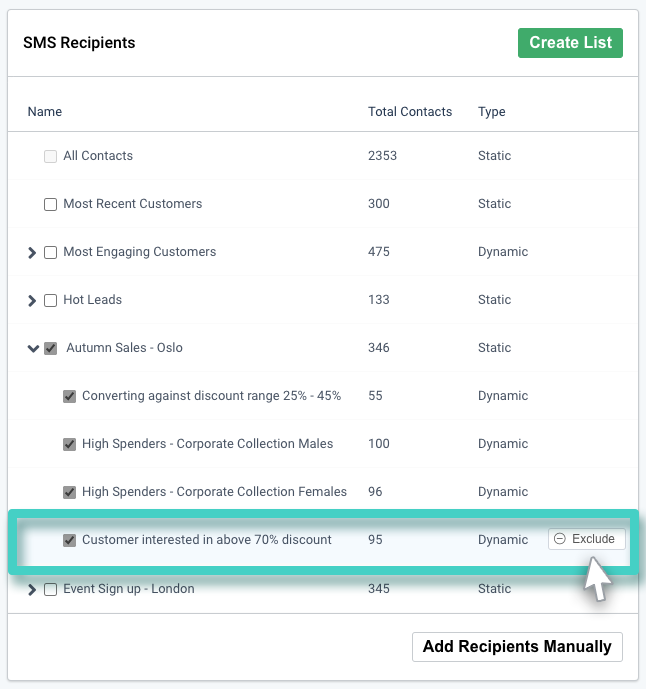Click the Create List button
The width and height of the screenshot is (646, 689).
(570, 43)
